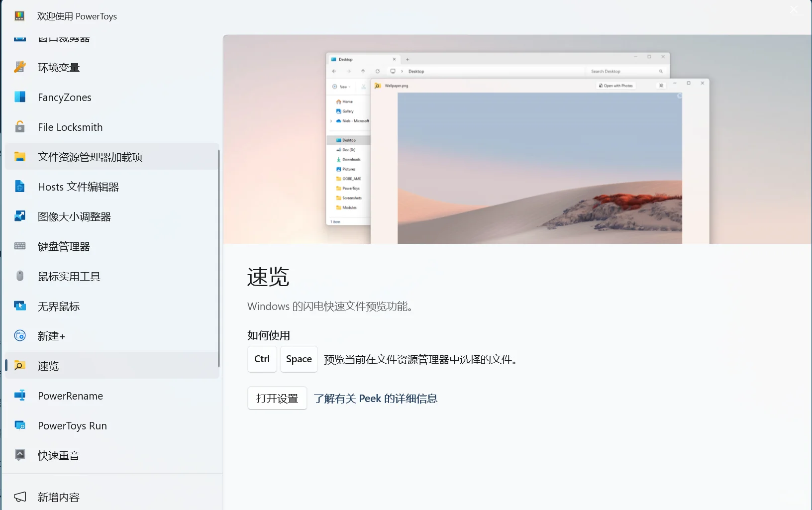The width and height of the screenshot is (812, 510).
Task: Open the 环境变量 module icon
Action: point(20,67)
